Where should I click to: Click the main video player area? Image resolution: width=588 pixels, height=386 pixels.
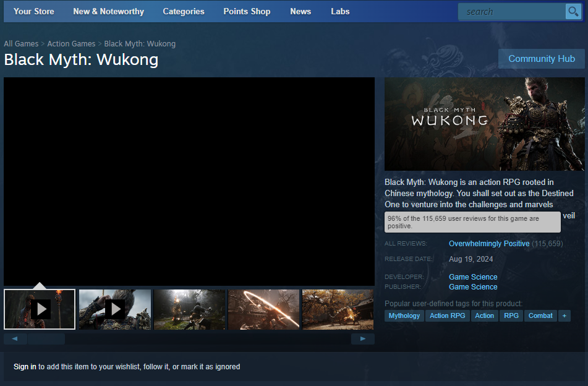(x=189, y=182)
